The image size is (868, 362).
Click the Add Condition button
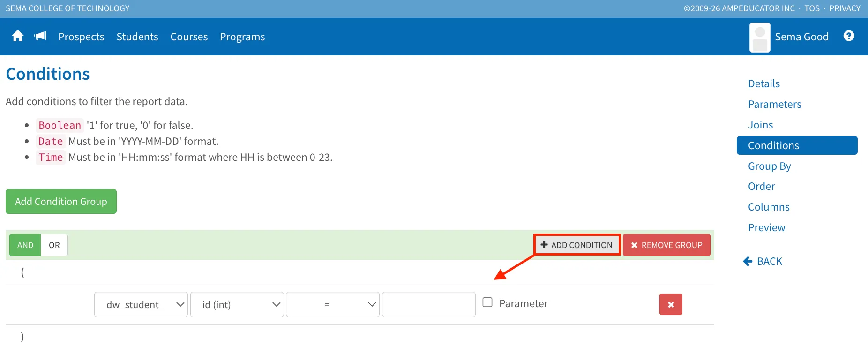pyautogui.click(x=577, y=245)
